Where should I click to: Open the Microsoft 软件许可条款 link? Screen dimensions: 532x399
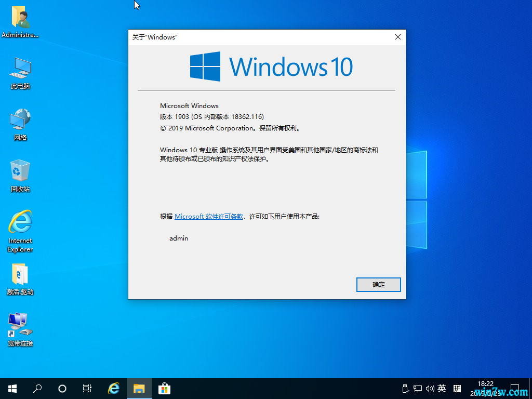(x=209, y=217)
